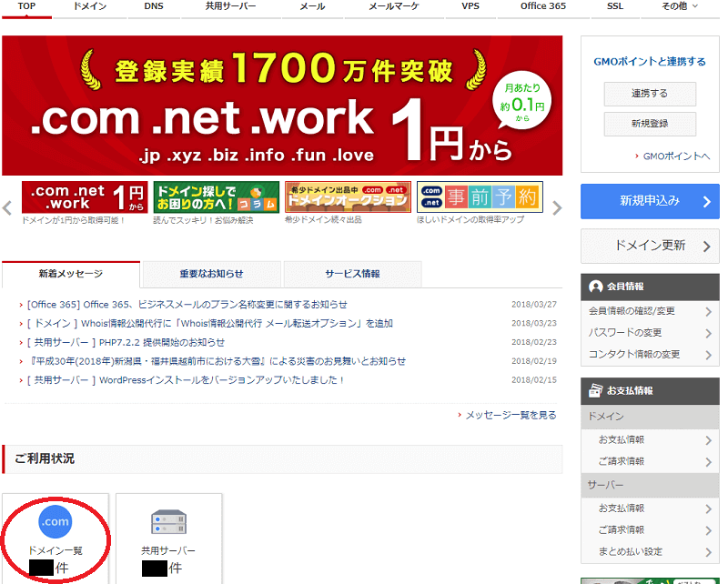
Task: Show next banners with right carousel arrow
Action: coord(557,207)
